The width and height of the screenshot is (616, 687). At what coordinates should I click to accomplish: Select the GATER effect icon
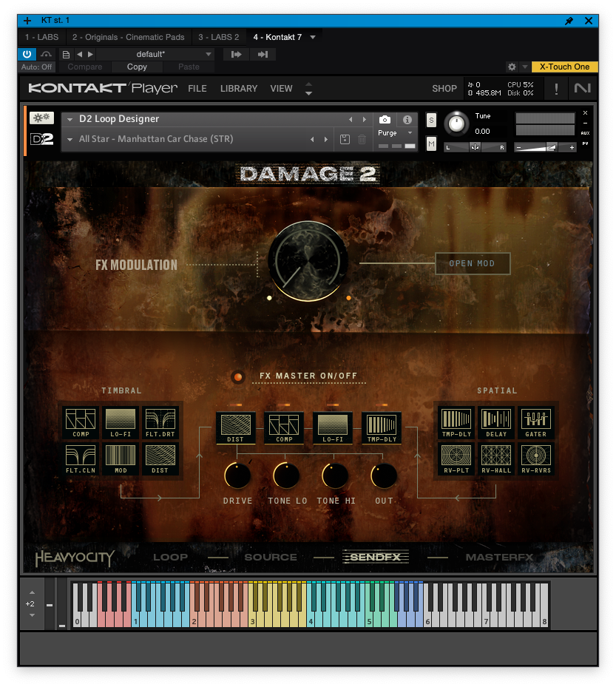point(536,422)
